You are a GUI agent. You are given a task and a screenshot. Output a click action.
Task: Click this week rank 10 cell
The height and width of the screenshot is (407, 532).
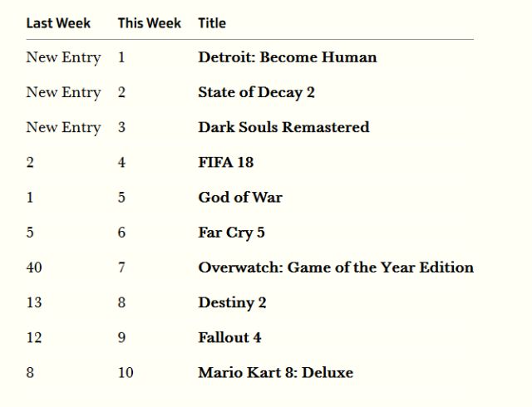(126, 372)
